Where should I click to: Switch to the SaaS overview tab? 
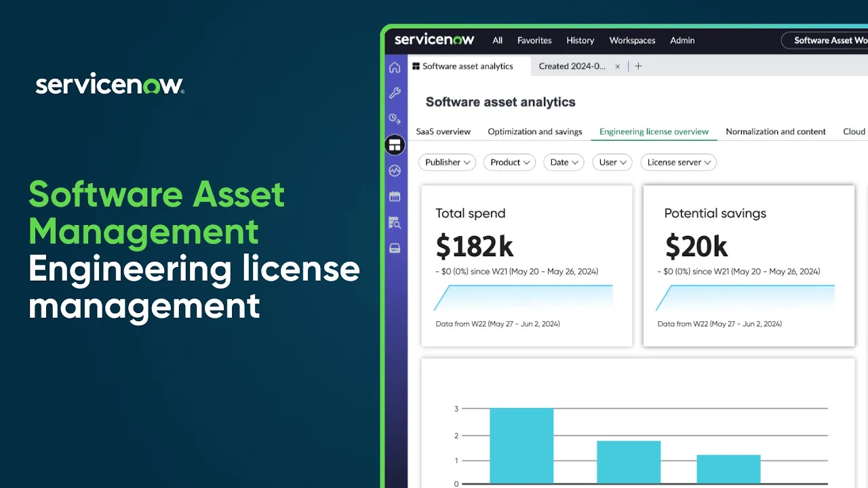443,131
